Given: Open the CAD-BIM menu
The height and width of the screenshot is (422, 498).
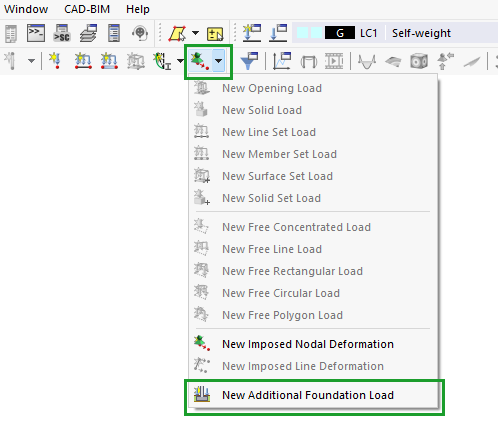Looking at the screenshot, I should 87,9.
